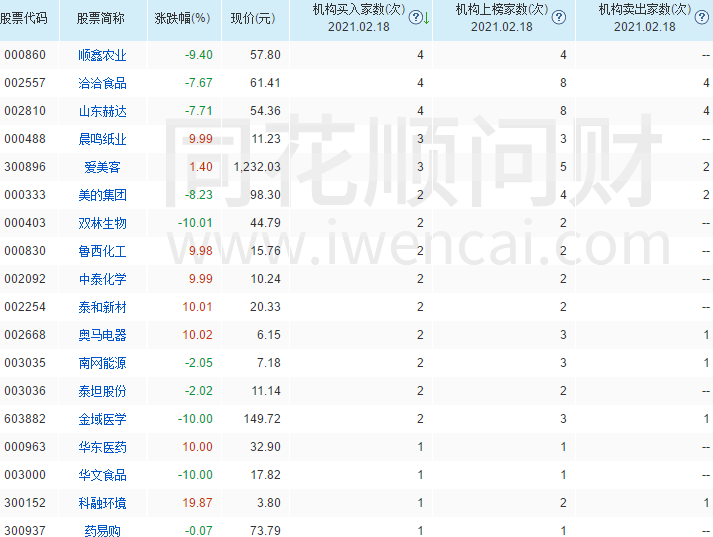Click price value 3.80
The width and height of the screenshot is (713, 537).
tap(269, 503)
